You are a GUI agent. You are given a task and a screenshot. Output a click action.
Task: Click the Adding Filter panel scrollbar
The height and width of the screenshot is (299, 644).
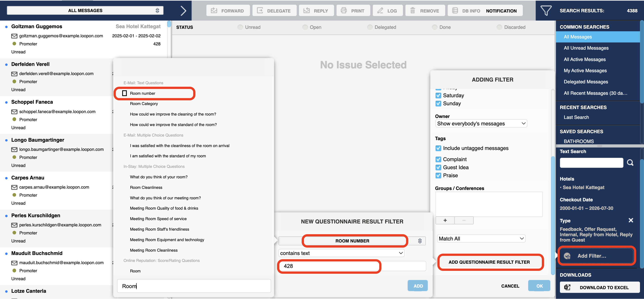(x=553, y=216)
